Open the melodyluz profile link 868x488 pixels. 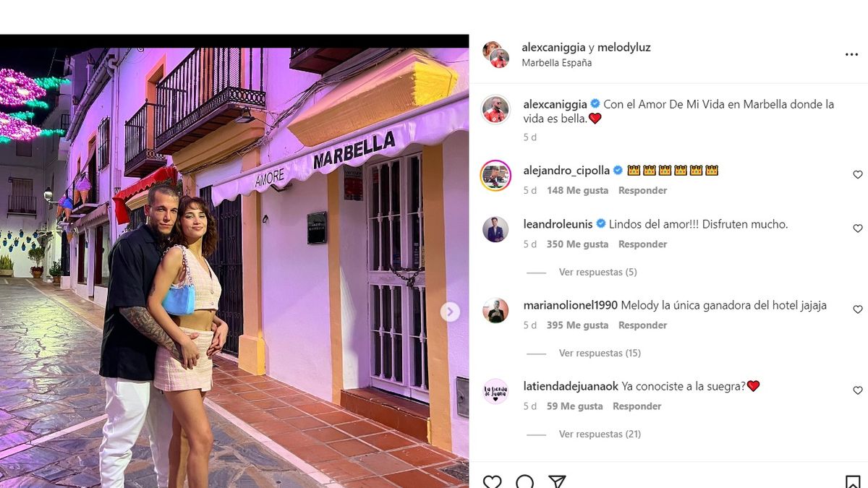[x=624, y=48]
